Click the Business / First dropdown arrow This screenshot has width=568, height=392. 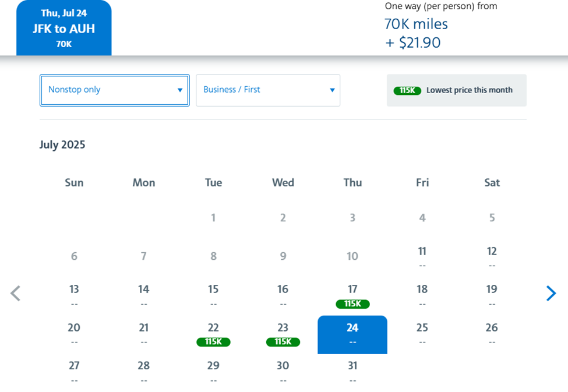(332, 90)
